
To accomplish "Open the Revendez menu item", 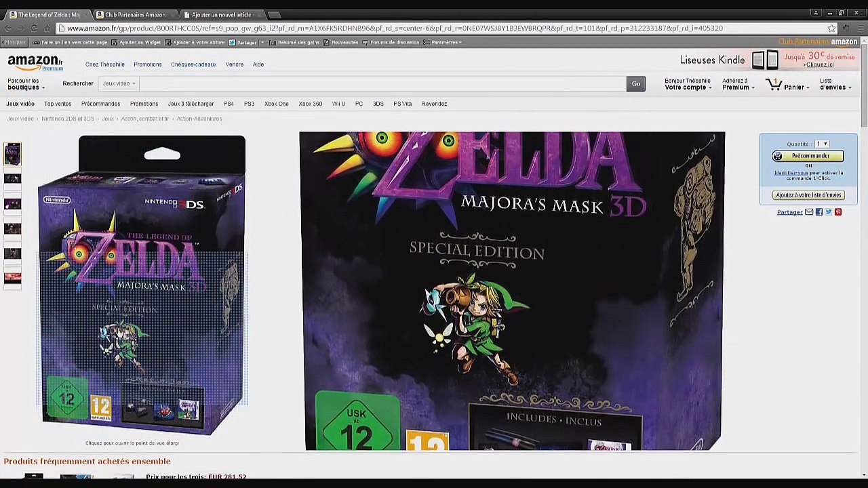I will click(435, 104).
